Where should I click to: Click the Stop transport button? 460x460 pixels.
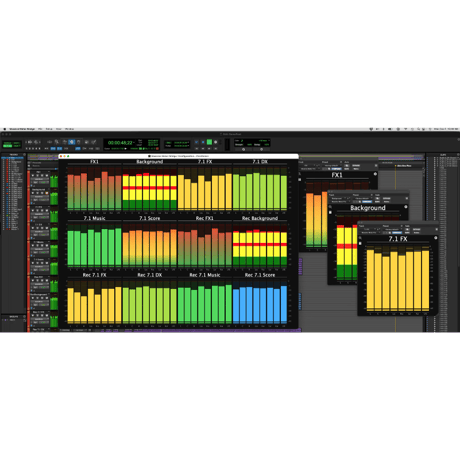[x=203, y=142]
